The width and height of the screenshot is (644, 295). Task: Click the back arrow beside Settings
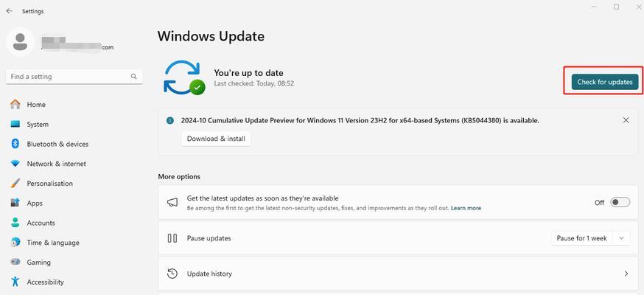click(9, 11)
